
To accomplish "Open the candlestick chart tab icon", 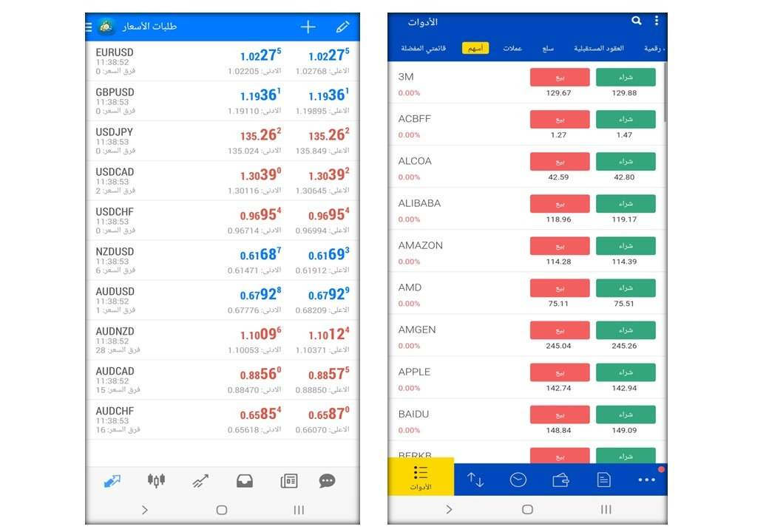I will click(x=156, y=480).
